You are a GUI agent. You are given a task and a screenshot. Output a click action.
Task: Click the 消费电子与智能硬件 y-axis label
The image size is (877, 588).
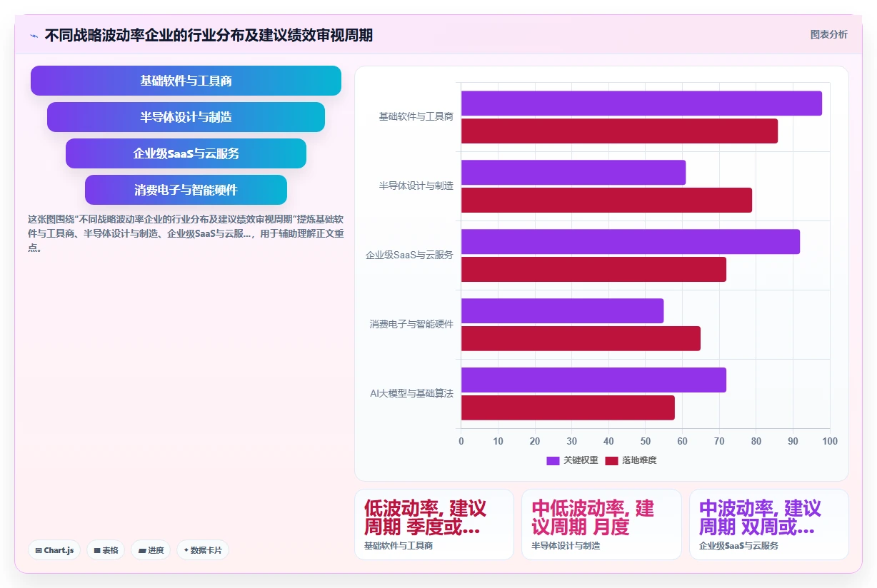(x=412, y=325)
